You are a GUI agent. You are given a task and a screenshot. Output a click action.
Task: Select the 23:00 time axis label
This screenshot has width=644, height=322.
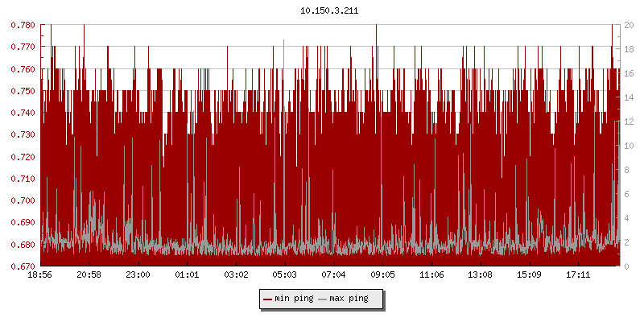click(x=138, y=275)
